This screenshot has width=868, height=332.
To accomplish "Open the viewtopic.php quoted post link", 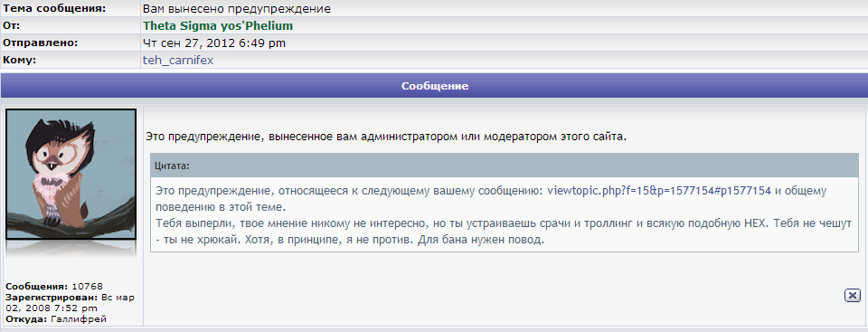I will (x=659, y=191).
